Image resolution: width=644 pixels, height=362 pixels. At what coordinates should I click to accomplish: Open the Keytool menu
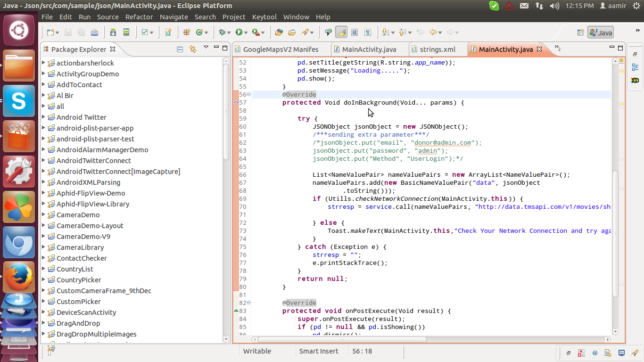[264, 16]
